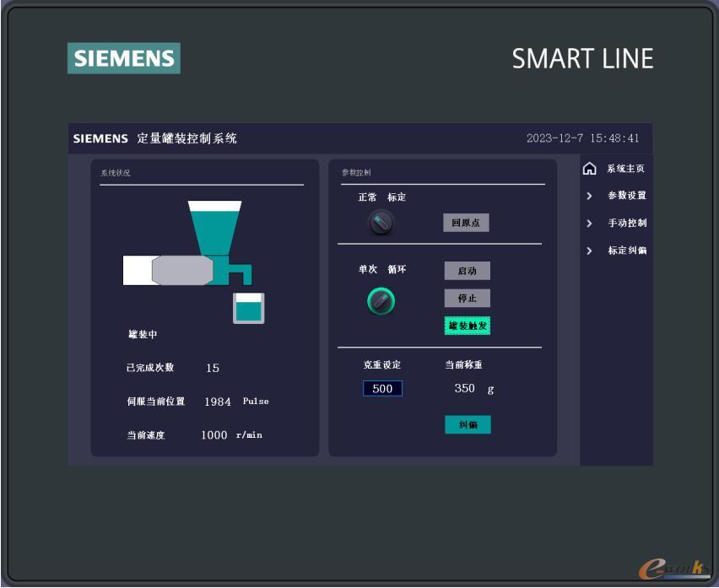Select the 克重设定 field showing 500
This screenshot has height=588, width=719.
[382, 389]
